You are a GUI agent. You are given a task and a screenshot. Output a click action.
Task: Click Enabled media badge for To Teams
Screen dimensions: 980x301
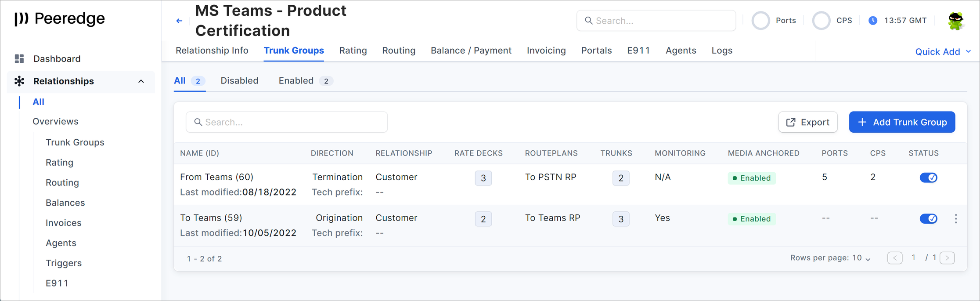tap(752, 219)
